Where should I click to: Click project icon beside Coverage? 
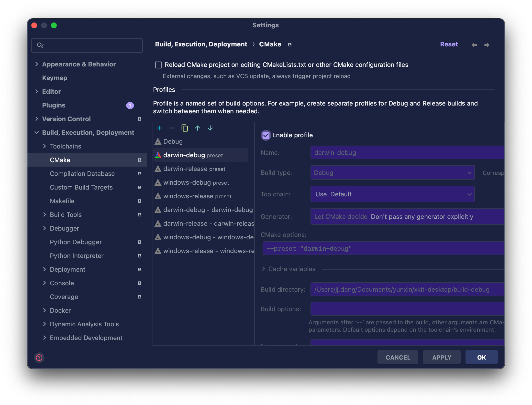(x=140, y=297)
